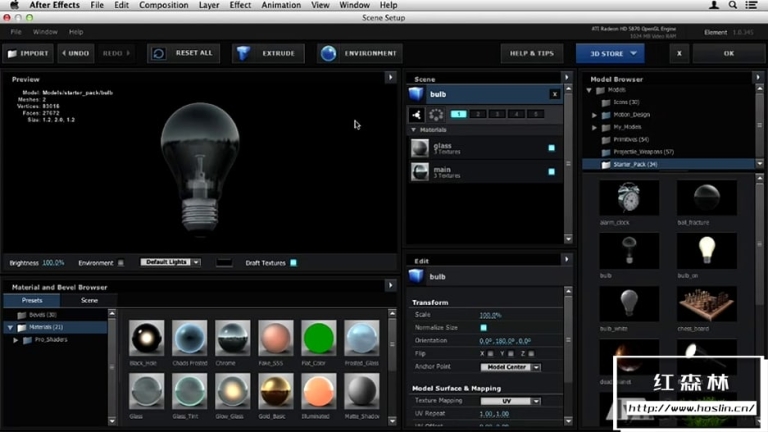The image size is (768, 432).
Task: Click the bulb model cube icon in Scene
Action: tap(416, 94)
